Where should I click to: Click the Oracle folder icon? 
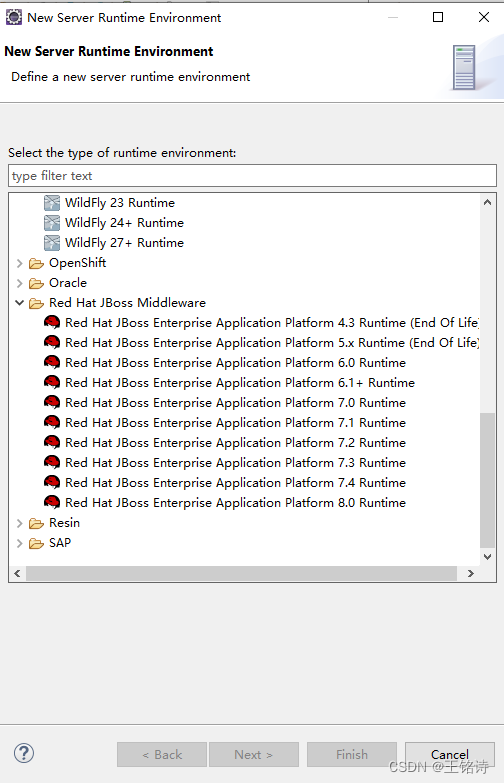[x=36, y=283]
